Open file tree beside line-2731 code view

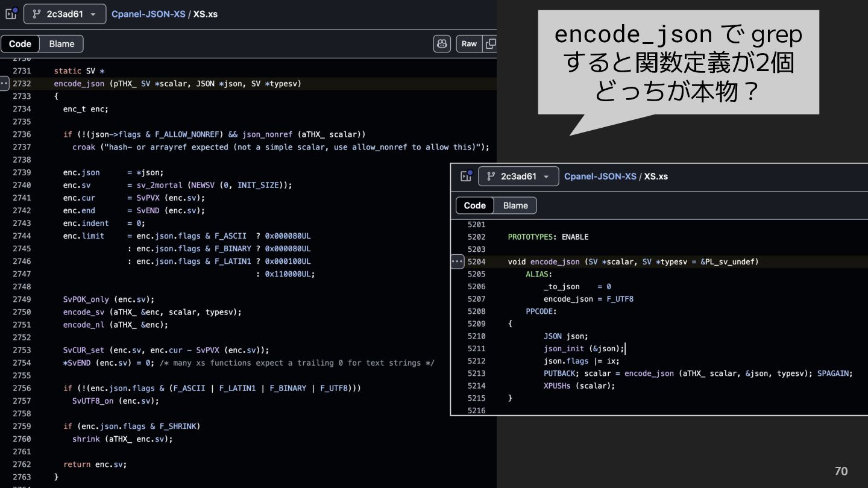pos(10,14)
